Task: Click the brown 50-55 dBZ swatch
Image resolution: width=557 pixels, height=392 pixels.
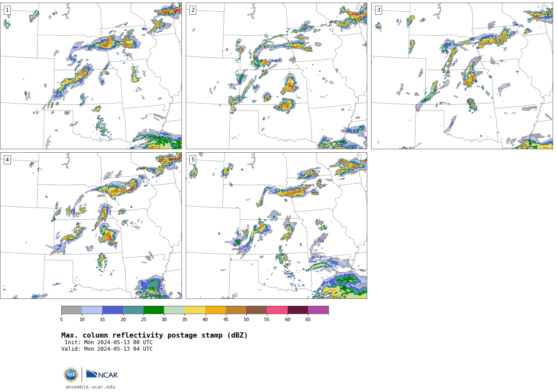Action: click(x=257, y=310)
